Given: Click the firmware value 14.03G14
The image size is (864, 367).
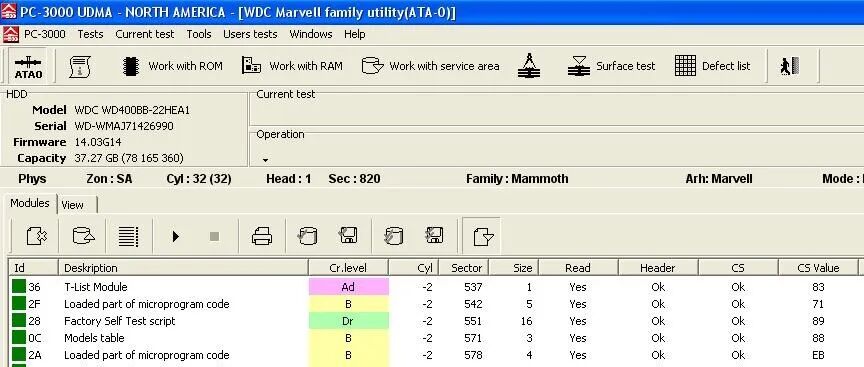Looking at the screenshot, I should [x=98, y=142].
